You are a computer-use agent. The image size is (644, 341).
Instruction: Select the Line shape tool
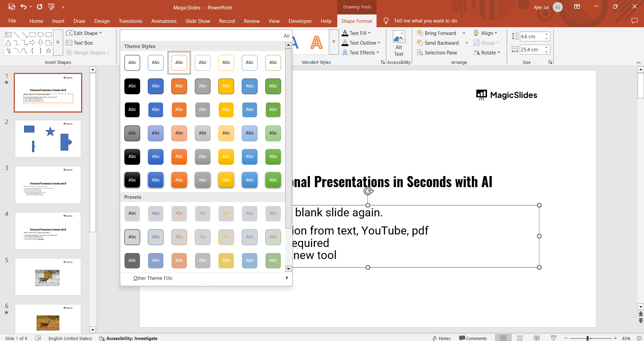click(x=16, y=35)
